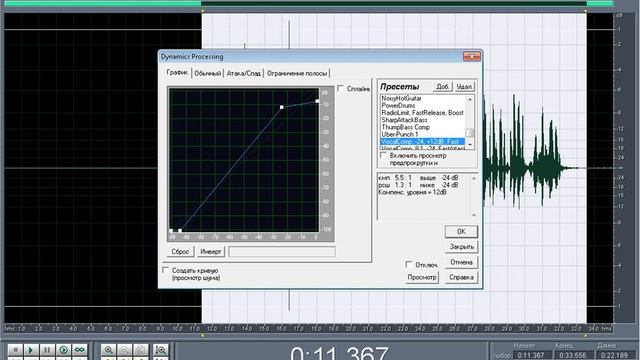This screenshot has height=360, width=640.
Task: Select RadioLimit, FastRelease, Boost preset
Action: tap(422, 113)
